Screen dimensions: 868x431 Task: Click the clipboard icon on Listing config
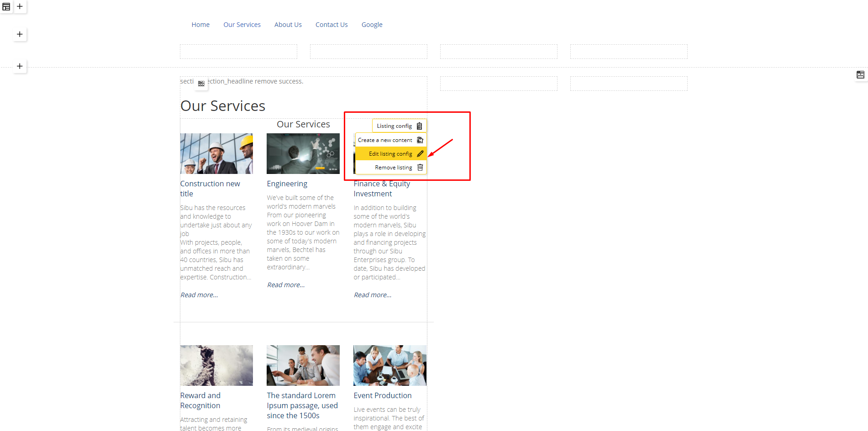click(x=419, y=126)
